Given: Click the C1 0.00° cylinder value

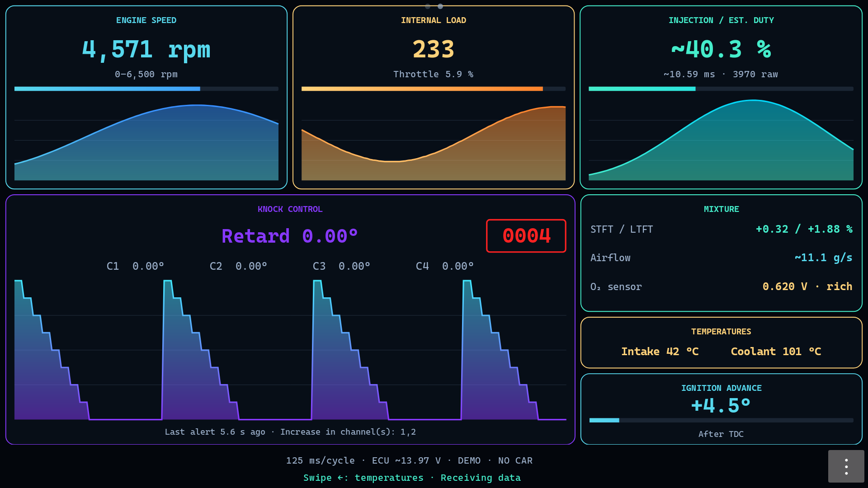Looking at the screenshot, I should [135, 266].
